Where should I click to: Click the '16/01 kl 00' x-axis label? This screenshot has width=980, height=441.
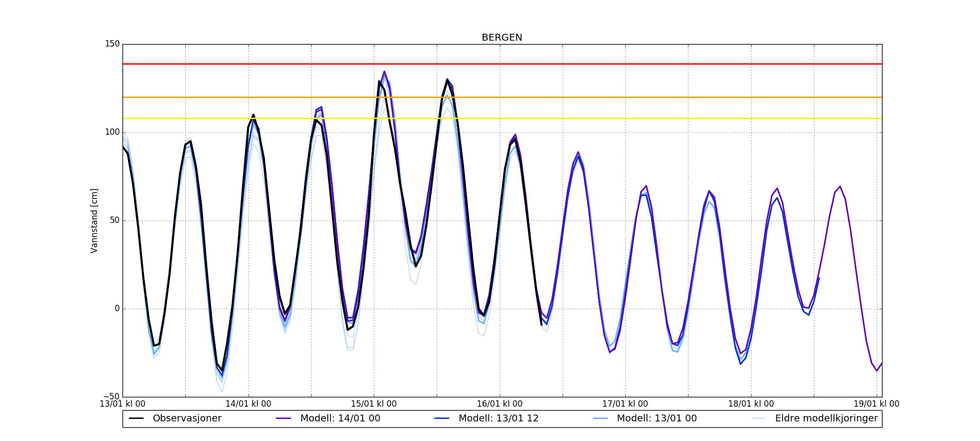pyautogui.click(x=500, y=404)
